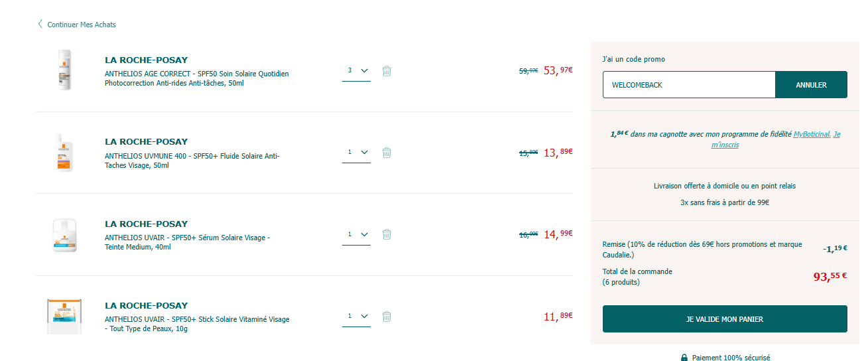Click the padlock icon near Paiement 100% sécurisé
The width and height of the screenshot is (868, 361).
[684, 358]
